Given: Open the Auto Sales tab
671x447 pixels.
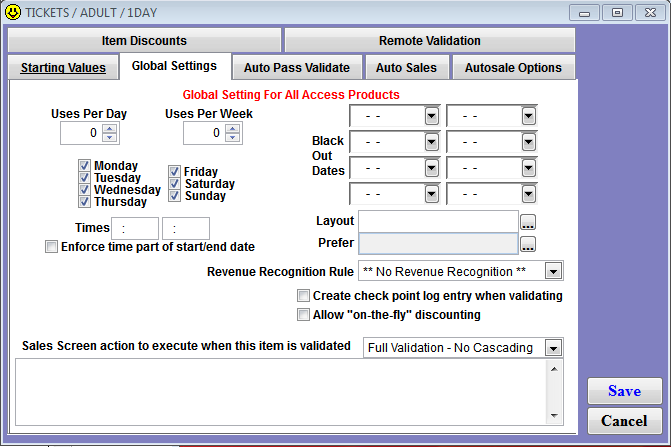Looking at the screenshot, I should pos(407,68).
